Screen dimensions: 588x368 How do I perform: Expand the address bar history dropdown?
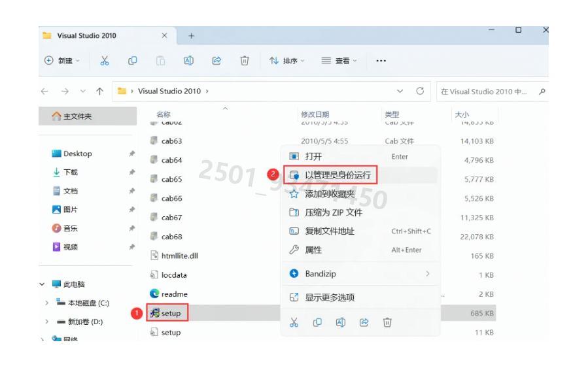coord(400,91)
